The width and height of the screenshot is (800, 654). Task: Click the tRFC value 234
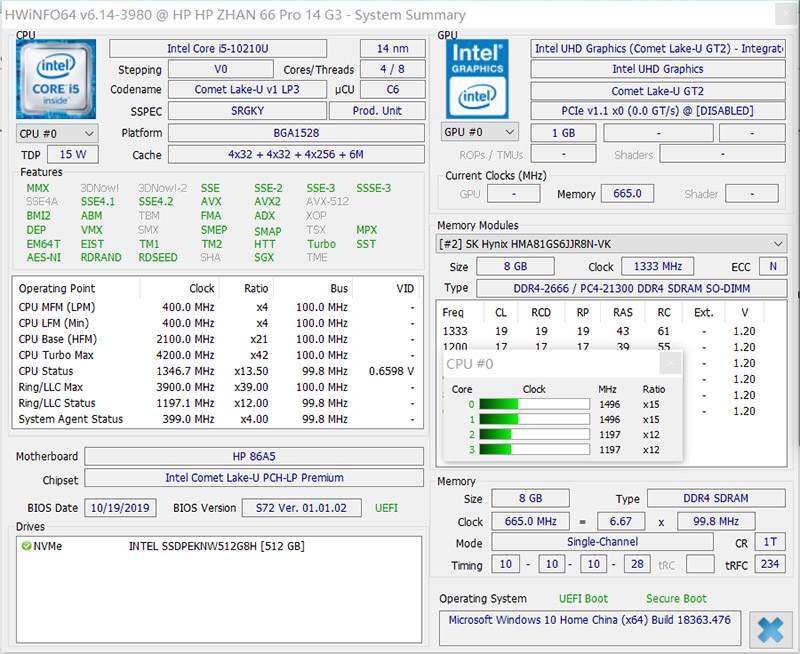[x=770, y=564]
